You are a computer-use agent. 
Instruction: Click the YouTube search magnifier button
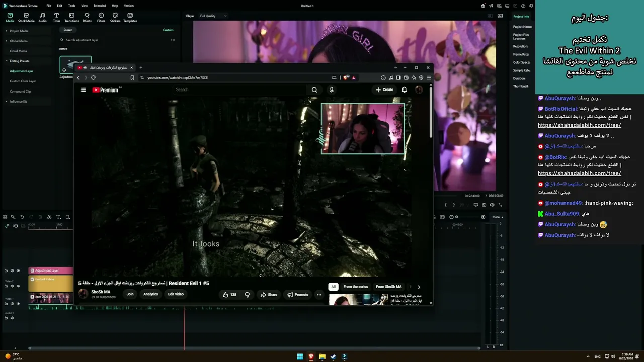click(x=314, y=89)
